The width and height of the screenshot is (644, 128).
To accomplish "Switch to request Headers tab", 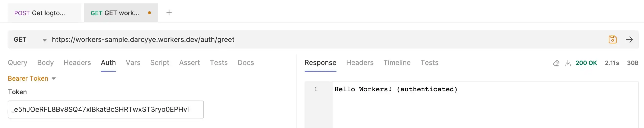I will pos(77,63).
